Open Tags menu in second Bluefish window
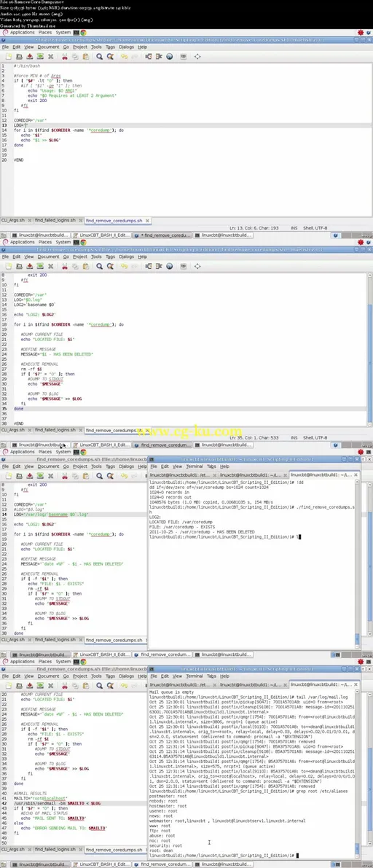The image size is (373, 868). (110, 257)
